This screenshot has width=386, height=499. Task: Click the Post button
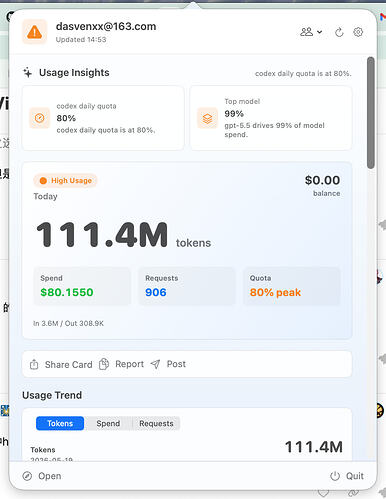pyautogui.click(x=168, y=364)
